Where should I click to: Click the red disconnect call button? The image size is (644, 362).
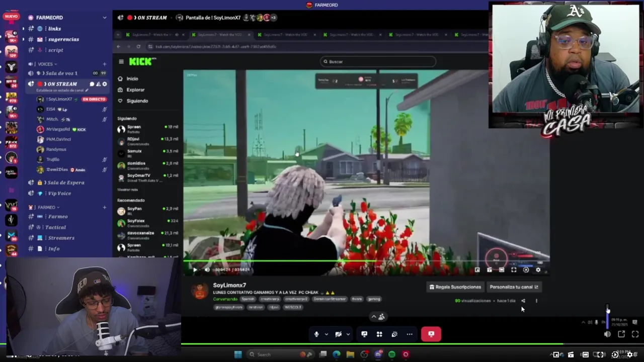[x=431, y=334]
